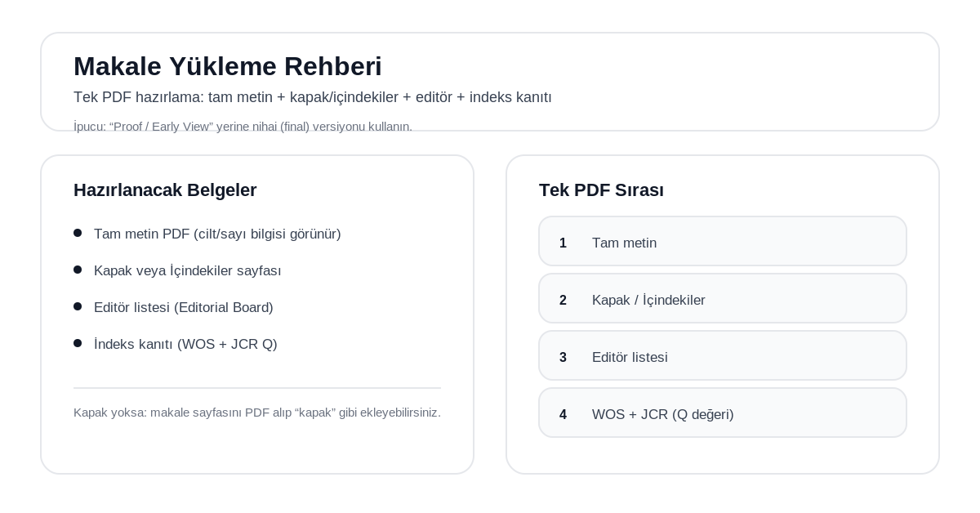Click the 'Tek PDF hazırlama' subtitle text
The image size is (980, 513).
312,97
